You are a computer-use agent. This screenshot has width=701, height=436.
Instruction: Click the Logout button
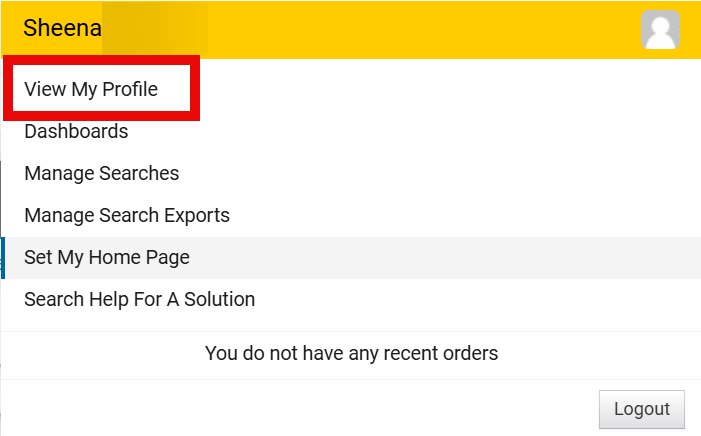(642, 409)
